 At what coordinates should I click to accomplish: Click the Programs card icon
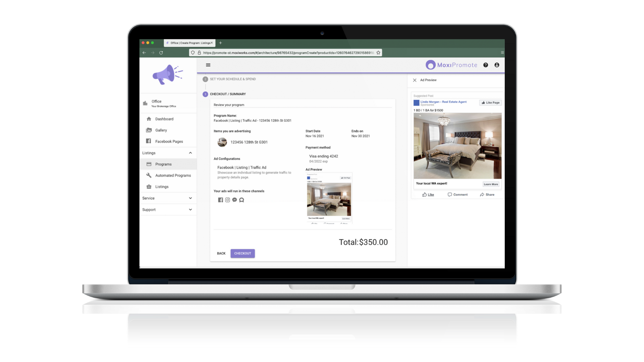(149, 164)
